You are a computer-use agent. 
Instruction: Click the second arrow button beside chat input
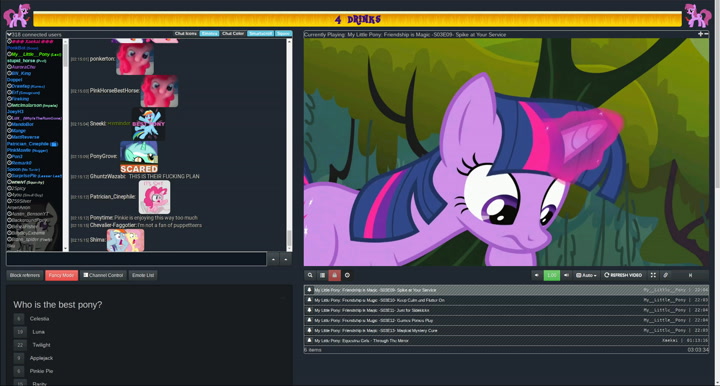(286, 259)
